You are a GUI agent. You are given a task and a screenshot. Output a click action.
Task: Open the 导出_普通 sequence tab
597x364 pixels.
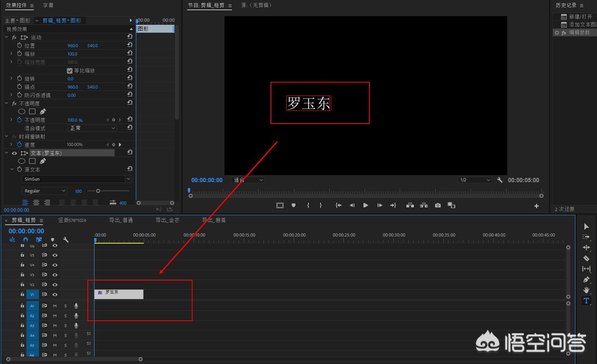[120, 220]
